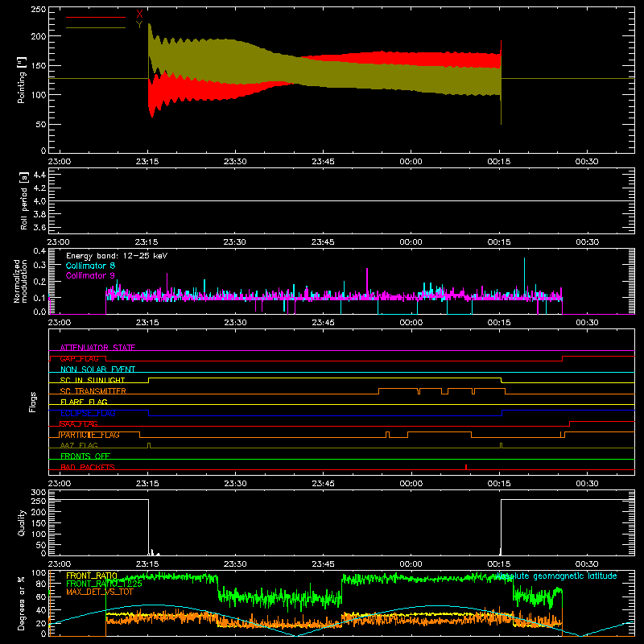Select the FRONT_RATIO legend entry

click(92, 576)
